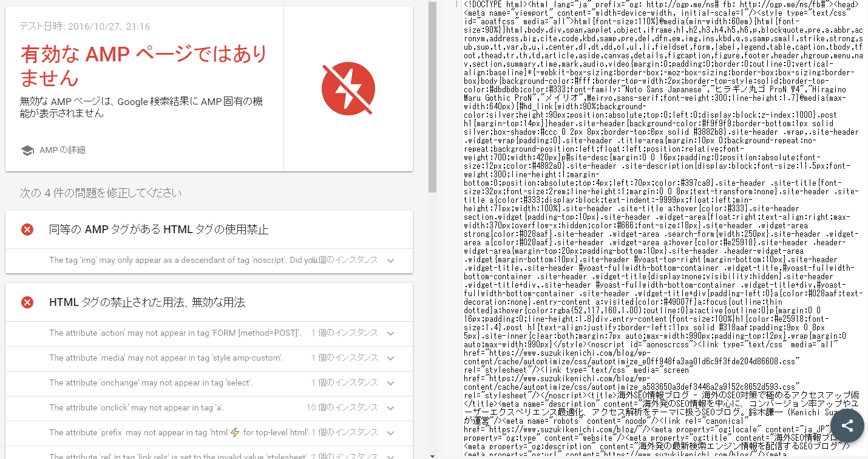868x459 pixels.
Task: Click the test date テスト日時: 2016/10/27、21:16
Action: click(84, 27)
